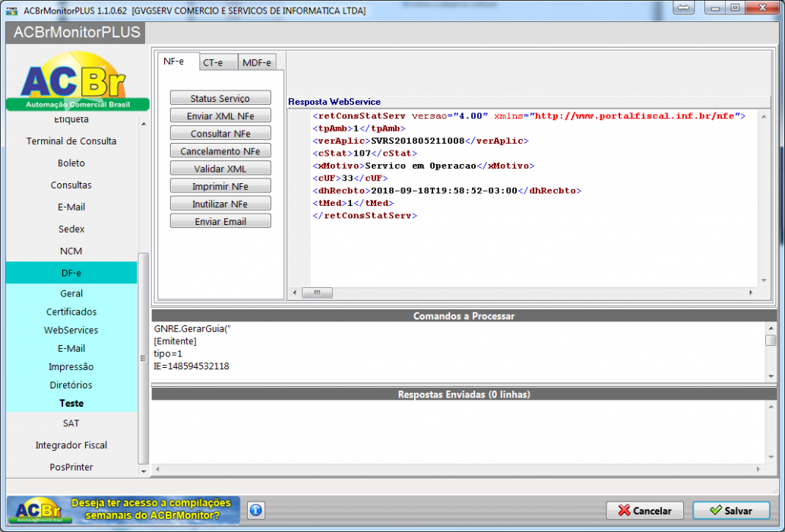
Task: Open Terminal de Consulta menu item
Action: click(71, 141)
